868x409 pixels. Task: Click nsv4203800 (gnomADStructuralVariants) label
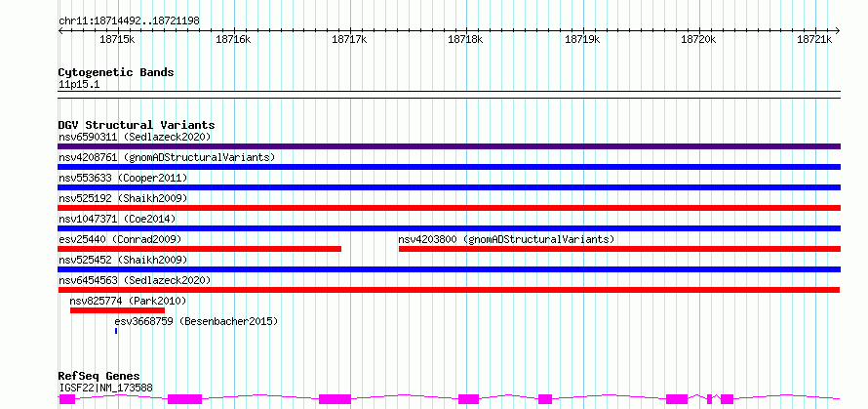tap(506, 239)
